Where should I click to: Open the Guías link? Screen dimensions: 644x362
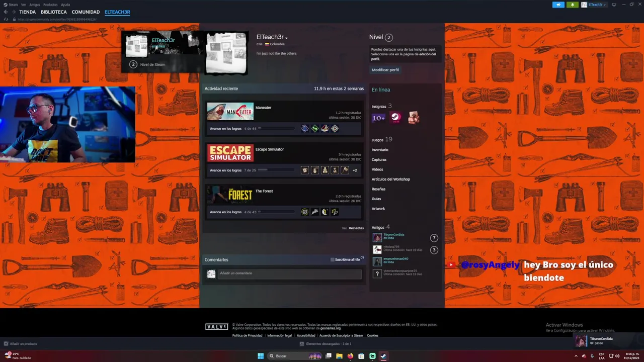point(376,199)
